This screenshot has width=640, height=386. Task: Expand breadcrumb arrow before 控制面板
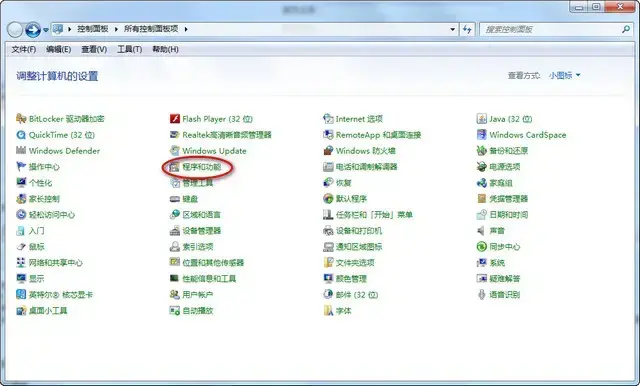point(69,29)
